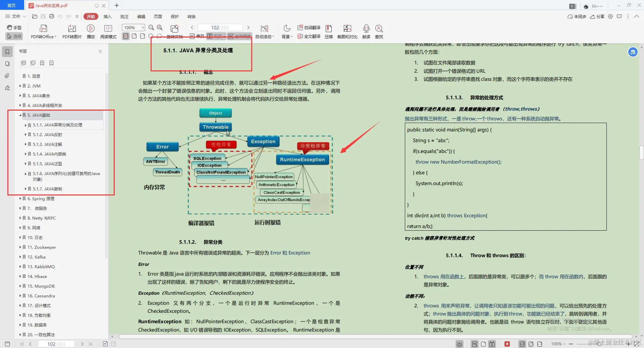Open the 首页 home tab

11,5
